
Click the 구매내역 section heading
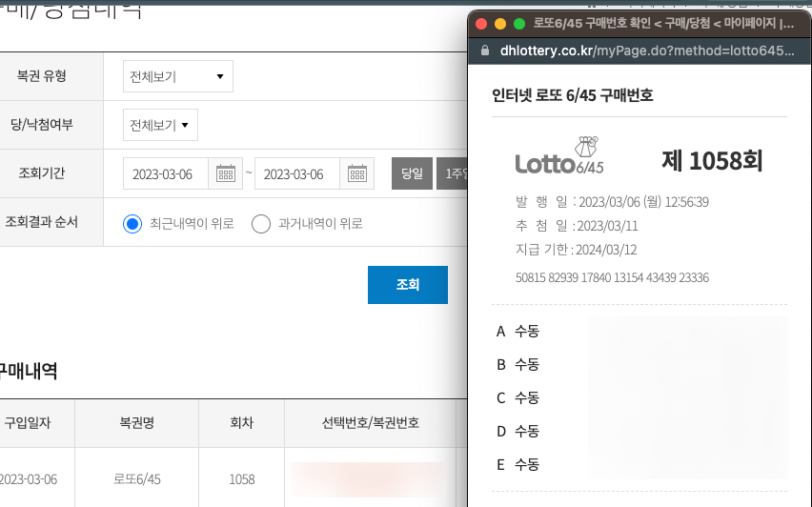(29, 371)
